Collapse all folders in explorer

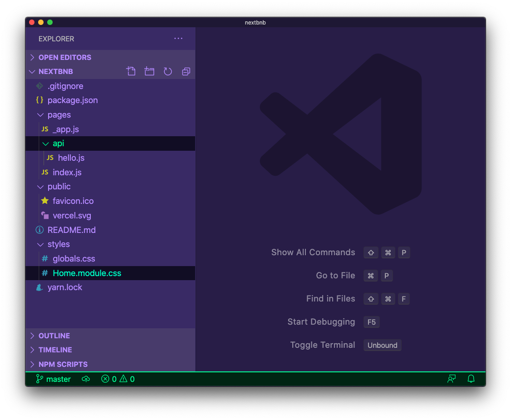(x=186, y=71)
